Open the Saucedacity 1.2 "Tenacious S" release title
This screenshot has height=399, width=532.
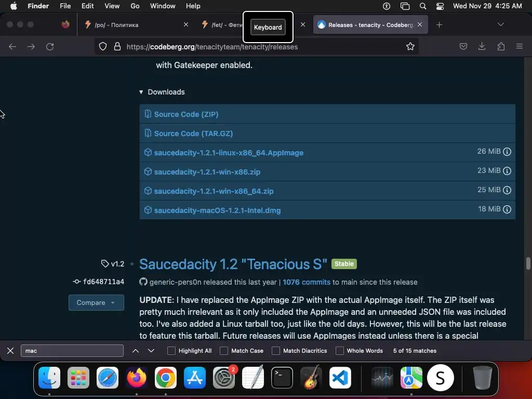233,264
